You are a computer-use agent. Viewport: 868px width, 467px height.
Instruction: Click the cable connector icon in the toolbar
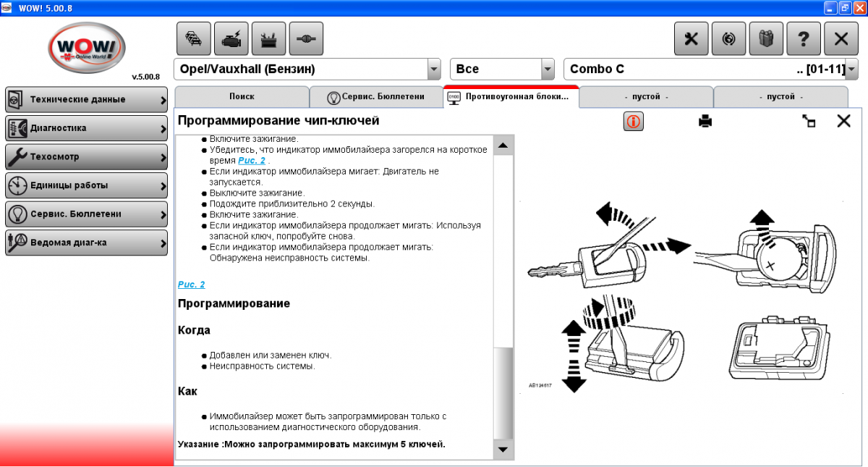(306, 38)
